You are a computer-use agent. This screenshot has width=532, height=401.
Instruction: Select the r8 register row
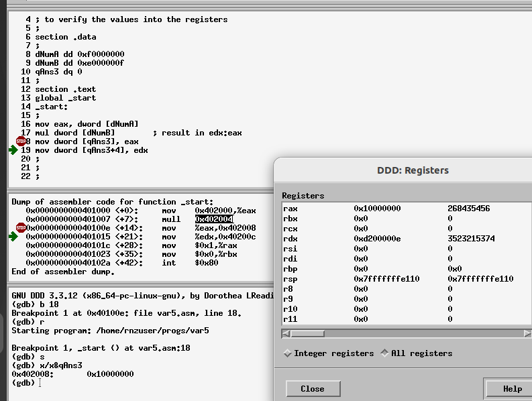coord(407,289)
